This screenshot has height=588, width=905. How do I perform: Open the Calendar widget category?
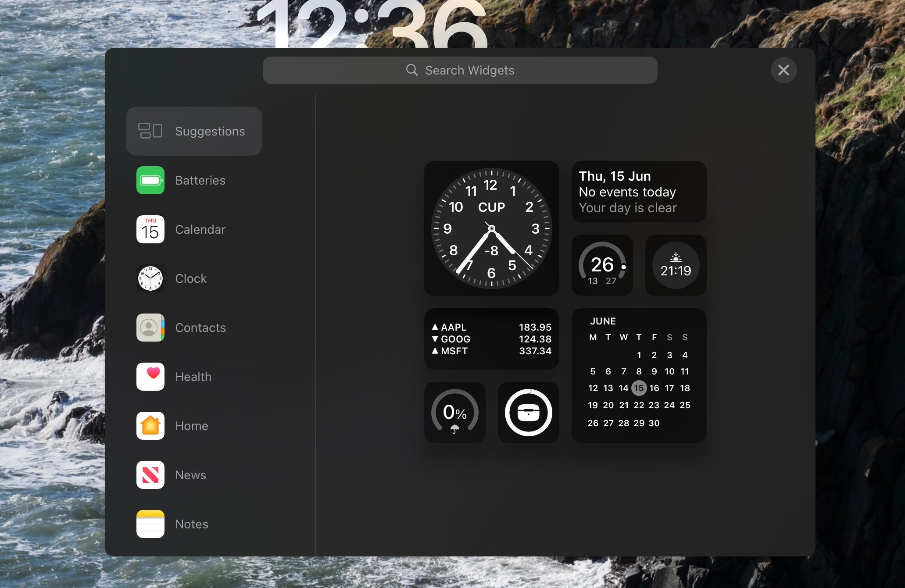coord(194,229)
